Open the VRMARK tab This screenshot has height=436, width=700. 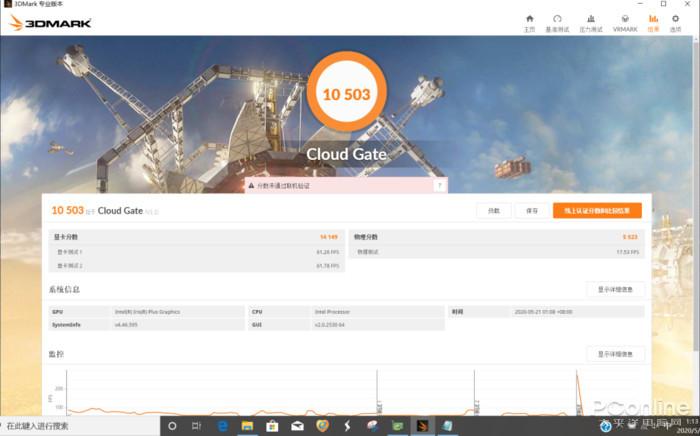[625, 23]
